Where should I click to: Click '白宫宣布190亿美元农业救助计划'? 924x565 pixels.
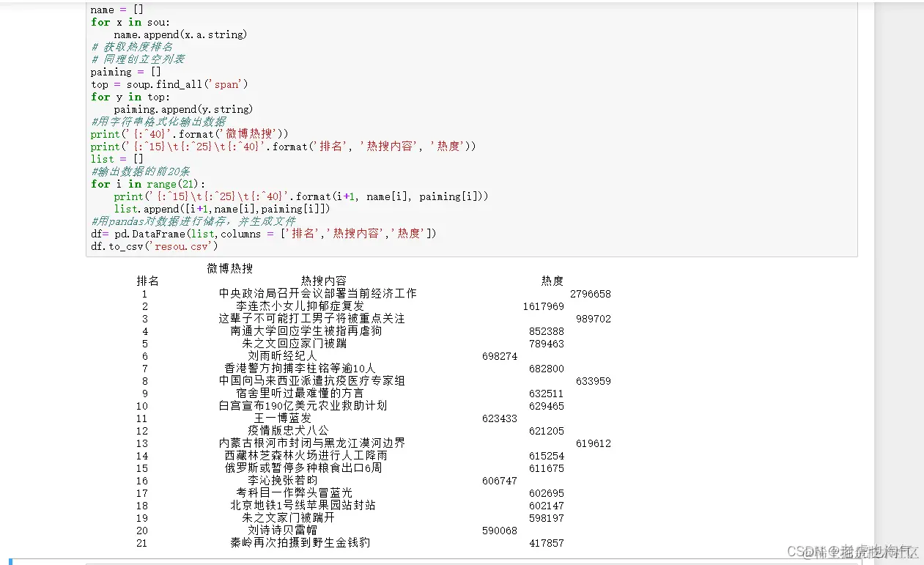(303, 405)
